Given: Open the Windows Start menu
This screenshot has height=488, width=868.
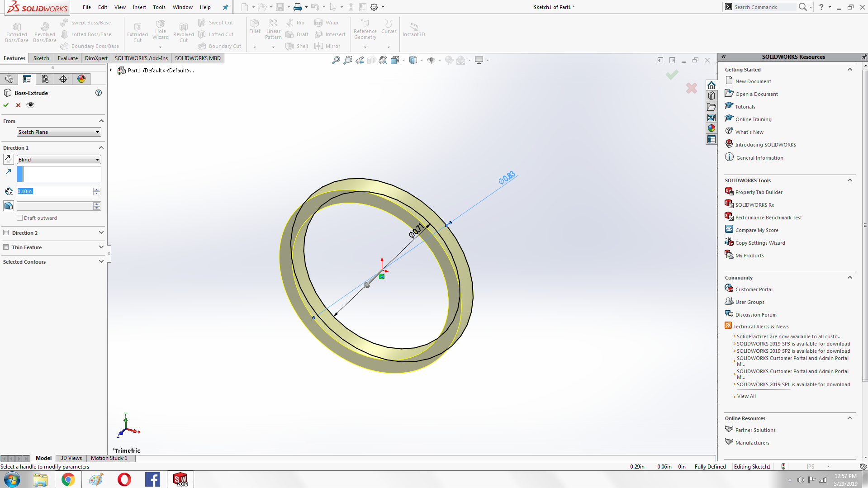Looking at the screenshot, I should click(12, 479).
